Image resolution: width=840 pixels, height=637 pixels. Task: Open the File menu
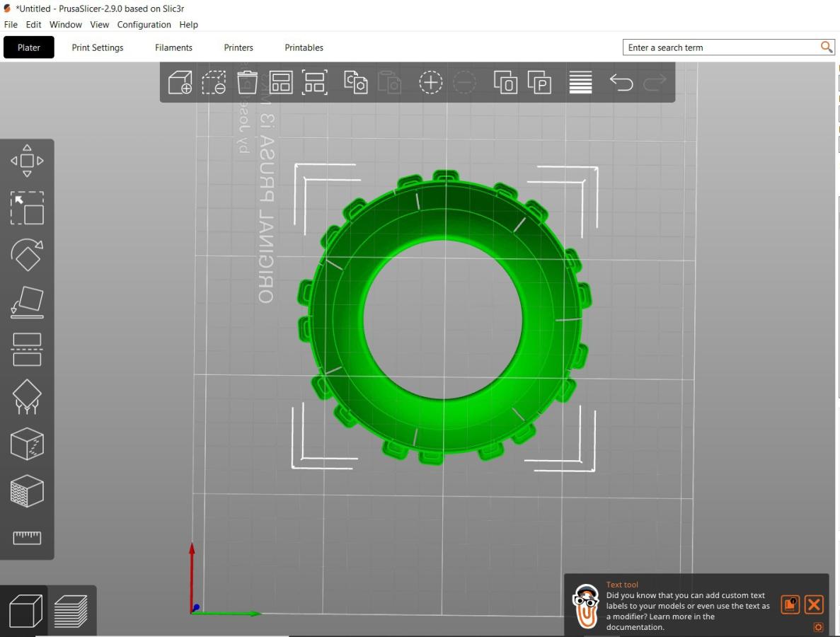coord(11,25)
